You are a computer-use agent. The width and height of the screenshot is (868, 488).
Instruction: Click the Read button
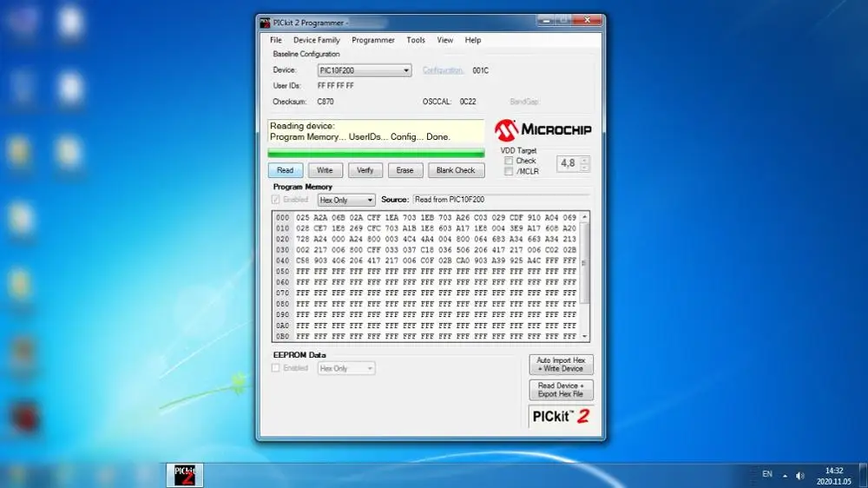tap(285, 170)
